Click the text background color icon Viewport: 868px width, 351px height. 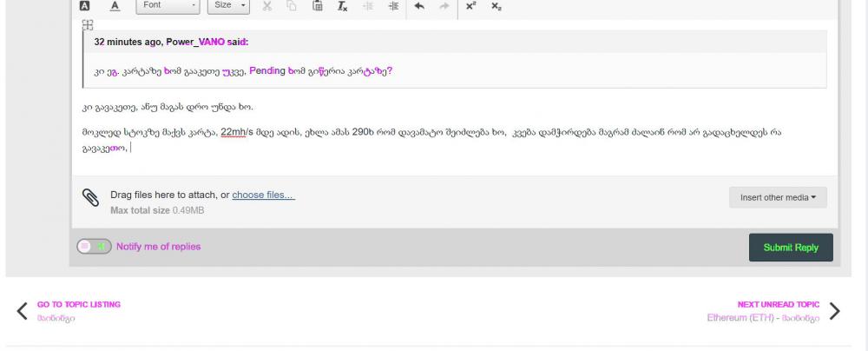click(x=85, y=6)
